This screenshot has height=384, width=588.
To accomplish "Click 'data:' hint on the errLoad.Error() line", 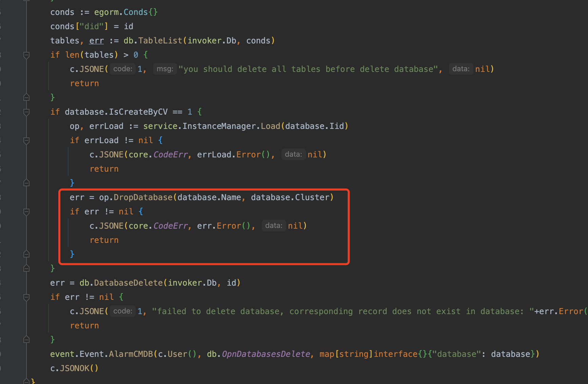I will (293, 154).
